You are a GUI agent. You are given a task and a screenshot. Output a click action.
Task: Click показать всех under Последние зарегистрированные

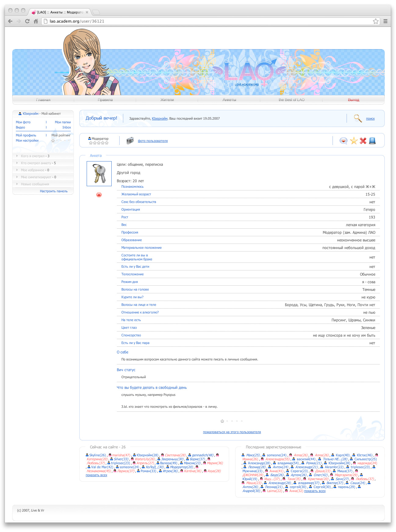click(315, 491)
